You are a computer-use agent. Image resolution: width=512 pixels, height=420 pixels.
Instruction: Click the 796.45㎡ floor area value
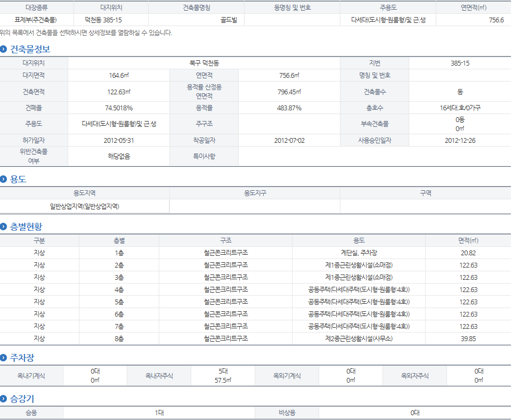[289, 92]
